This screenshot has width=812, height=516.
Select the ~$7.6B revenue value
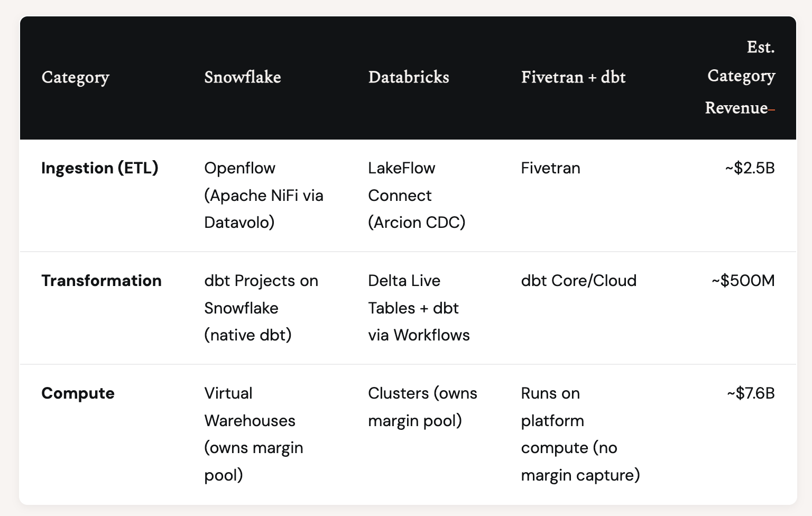[751, 393]
